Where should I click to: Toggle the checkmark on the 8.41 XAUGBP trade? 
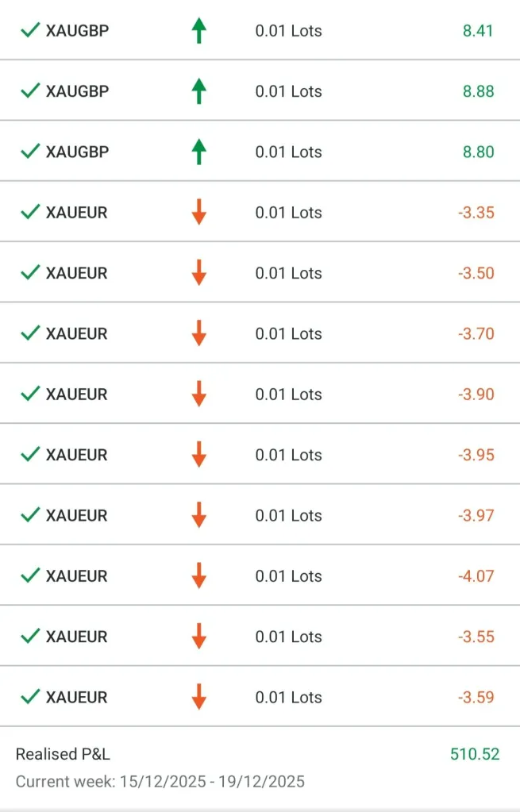pos(30,31)
